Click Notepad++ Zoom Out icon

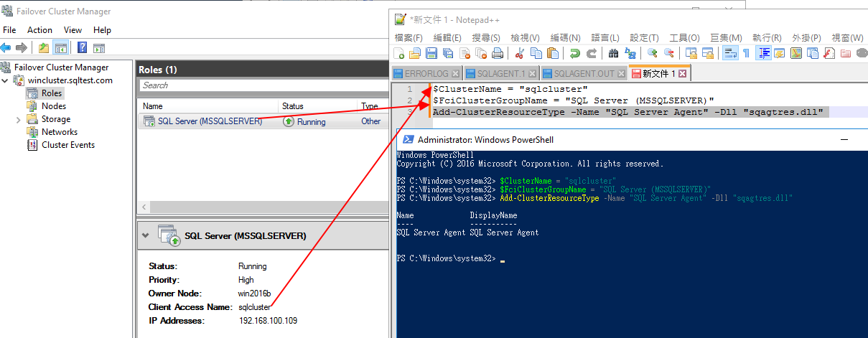click(669, 53)
